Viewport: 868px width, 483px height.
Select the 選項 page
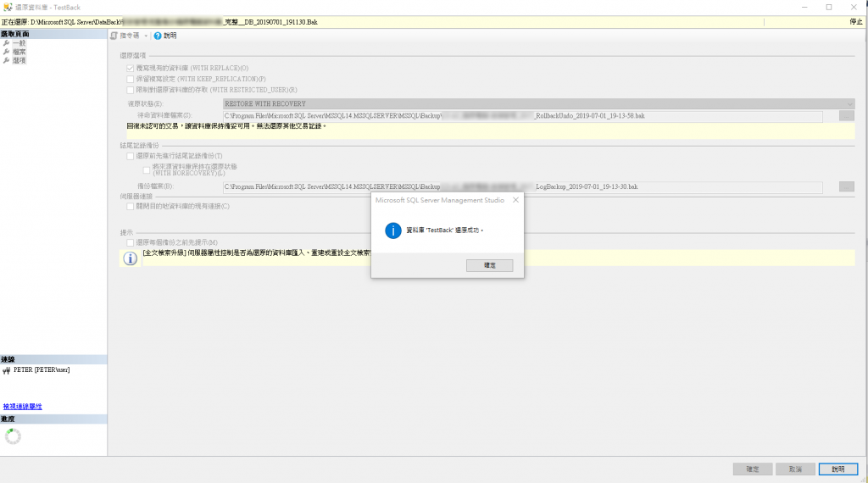pyautogui.click(x=19, y=61)
